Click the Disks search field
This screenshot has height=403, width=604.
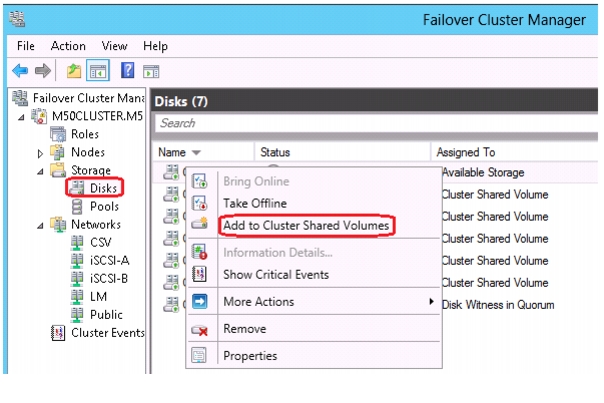pyautogui.click(x=376, y=123)
